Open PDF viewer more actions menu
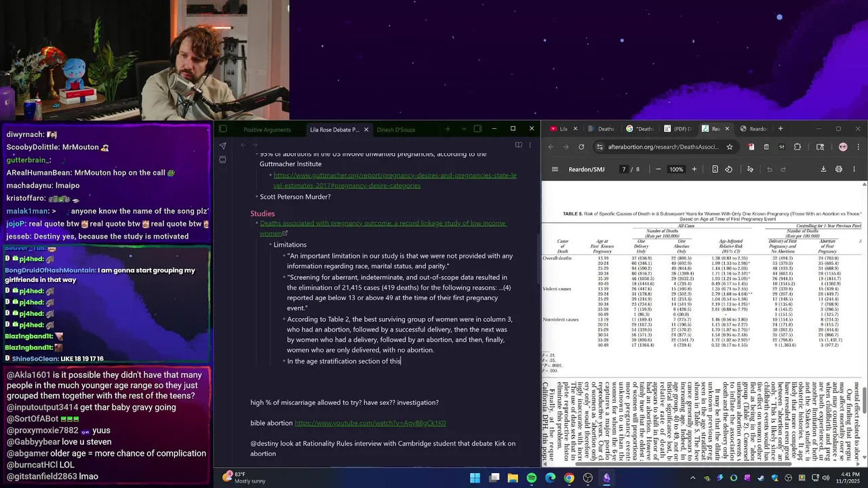Viewport: 868px width, 488px height. pos(854,169)
